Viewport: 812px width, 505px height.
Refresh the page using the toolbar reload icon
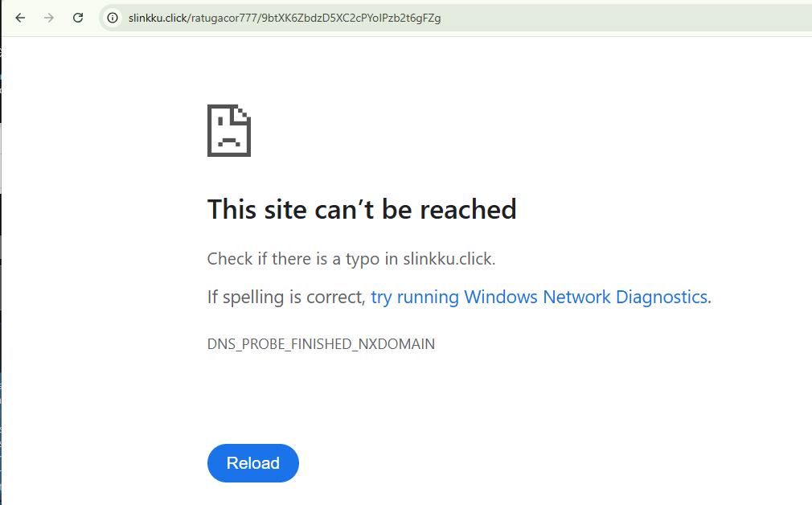tap(78, 18)
